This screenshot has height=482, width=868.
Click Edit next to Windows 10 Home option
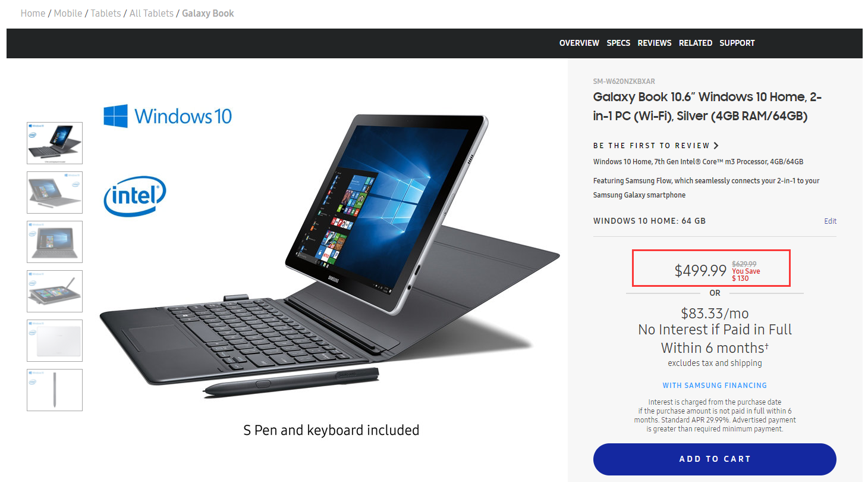tap(830, 221)
